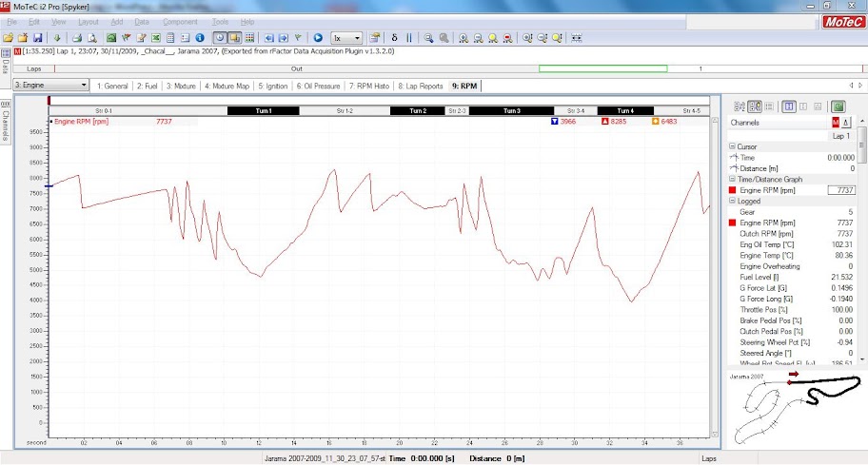868x465 pixels.
Task: Click Turn 3 track section marker
Action: pyautogui.click(x=511, y=110)
